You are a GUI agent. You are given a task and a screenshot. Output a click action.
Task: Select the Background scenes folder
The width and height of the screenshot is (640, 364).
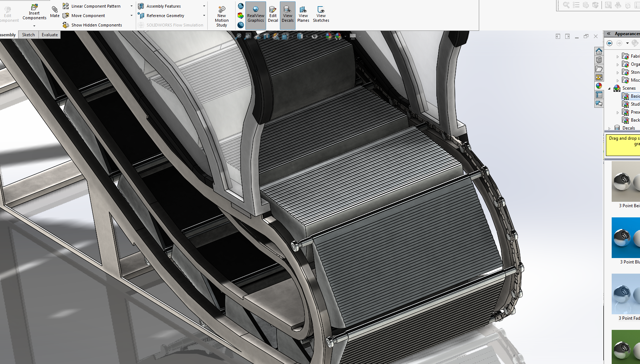[631, 120]
